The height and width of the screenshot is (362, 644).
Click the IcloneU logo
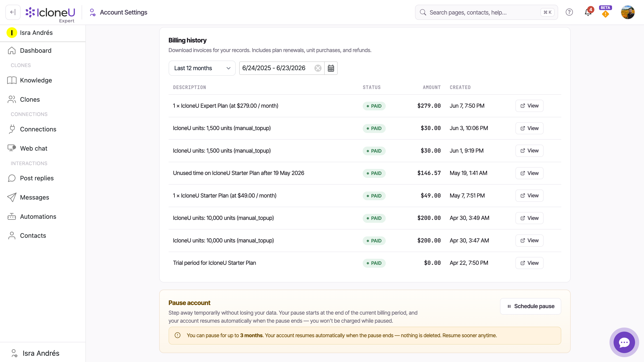point(50,12)
